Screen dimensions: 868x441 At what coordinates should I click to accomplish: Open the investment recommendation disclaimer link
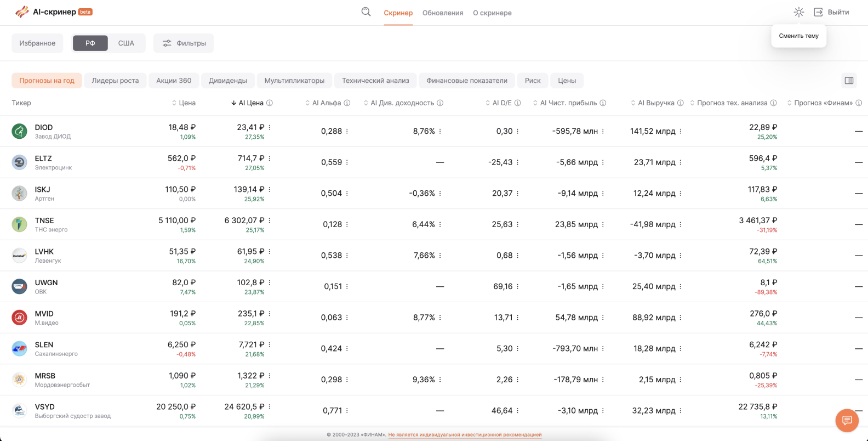(465, 434)
